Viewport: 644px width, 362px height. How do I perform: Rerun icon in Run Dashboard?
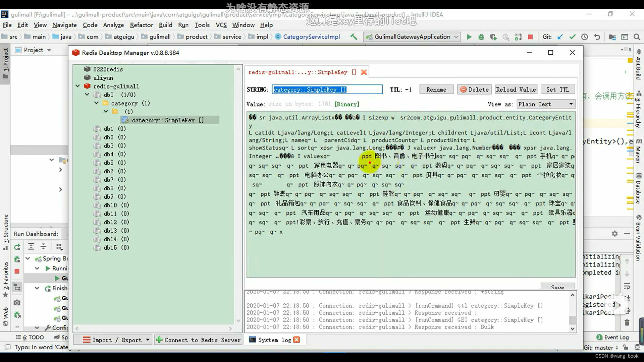[17, 247]
